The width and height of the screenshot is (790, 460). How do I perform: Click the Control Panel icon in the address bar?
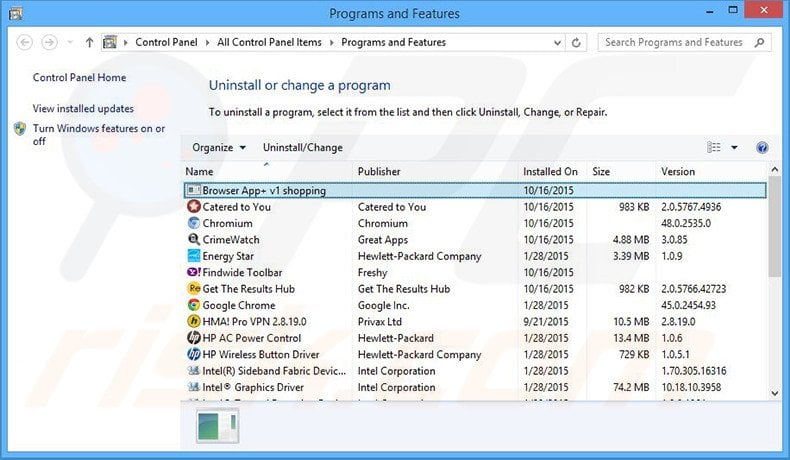110,42
